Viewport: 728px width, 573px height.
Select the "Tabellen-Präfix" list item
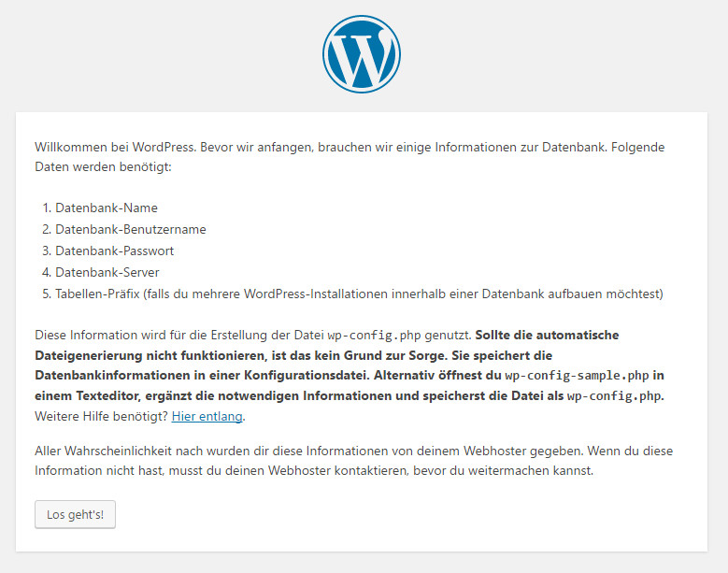click(359, 294)
